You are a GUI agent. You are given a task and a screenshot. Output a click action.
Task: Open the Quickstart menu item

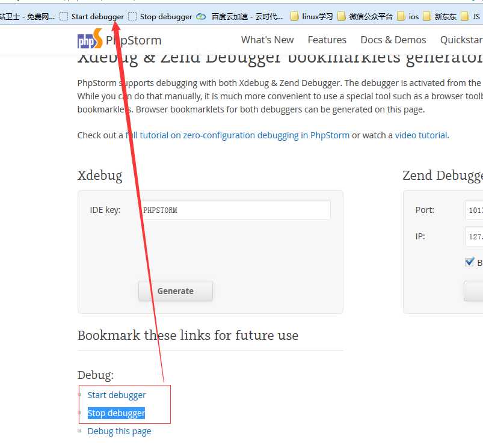[x=461, y=40]
